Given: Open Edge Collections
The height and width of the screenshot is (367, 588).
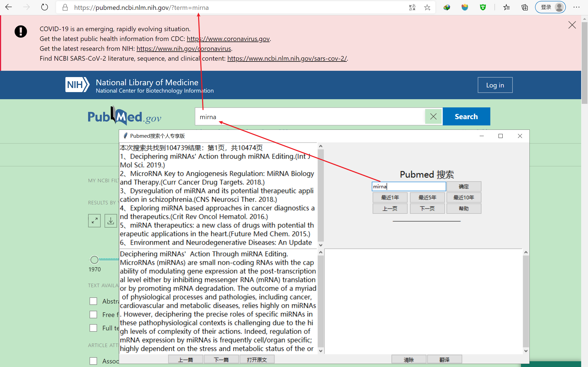Looking at the screenshot, I should pyautogui.click(x=525, y=7).
